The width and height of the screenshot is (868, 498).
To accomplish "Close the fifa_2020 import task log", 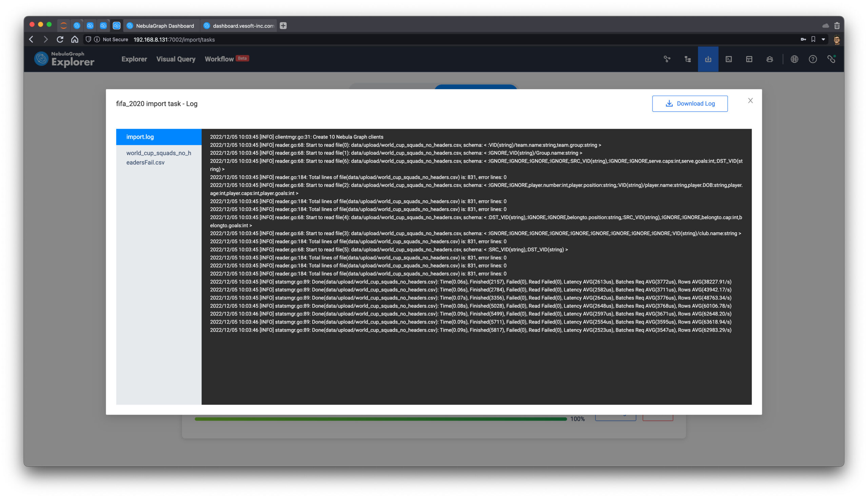I will point(750,100).
